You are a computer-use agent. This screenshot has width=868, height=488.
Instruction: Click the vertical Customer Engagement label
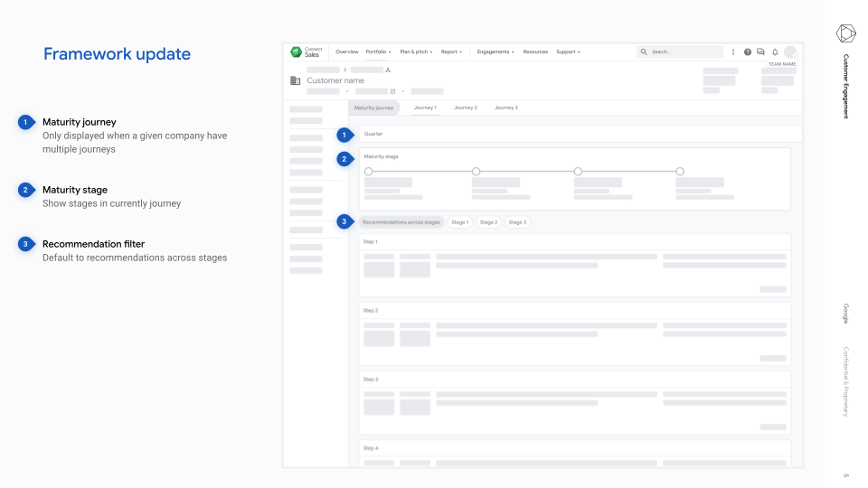[x=846, y=87]
